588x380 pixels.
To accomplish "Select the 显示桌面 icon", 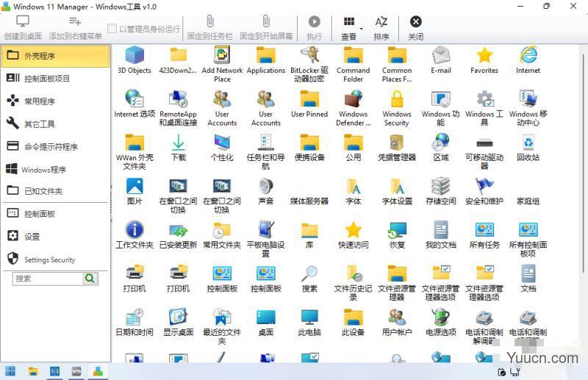I will coord(178,322).
